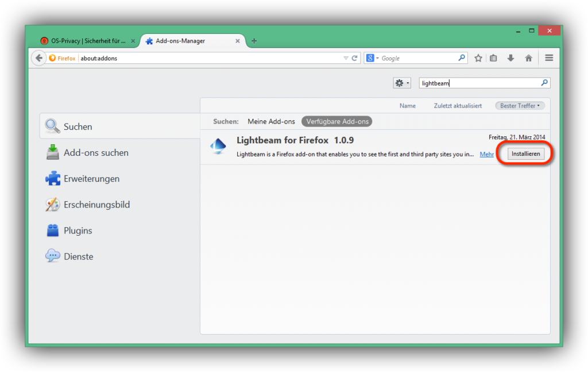Open the Erscheinungsbild category

120,205
